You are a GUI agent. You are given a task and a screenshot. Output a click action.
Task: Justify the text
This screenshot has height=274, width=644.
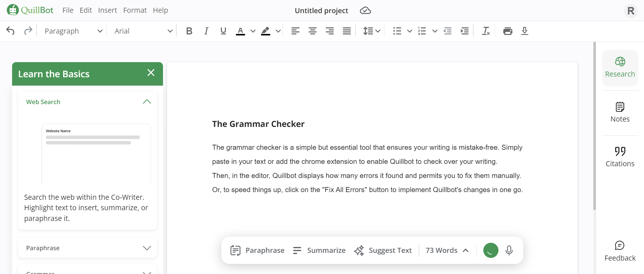point(347,31)
